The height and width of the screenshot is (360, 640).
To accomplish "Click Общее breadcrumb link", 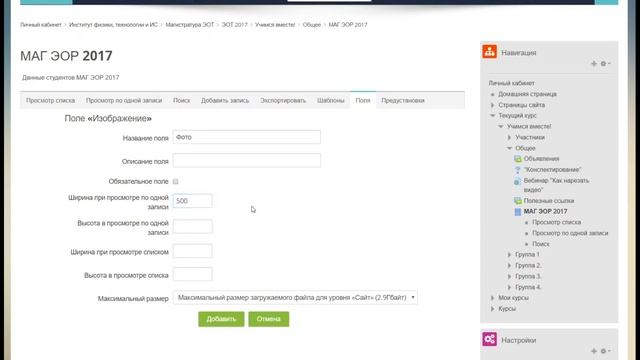I will click(x=312, y=25).
